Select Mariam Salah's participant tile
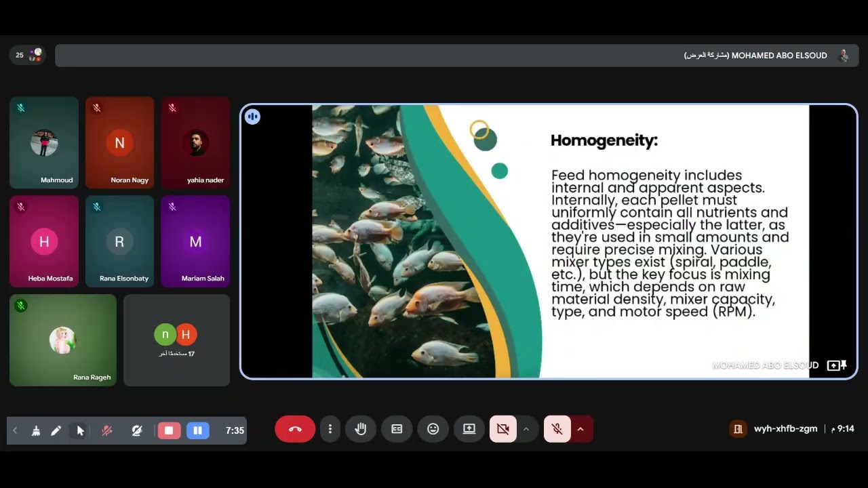The width and height of the screenshot is (868, 488). 195,241
